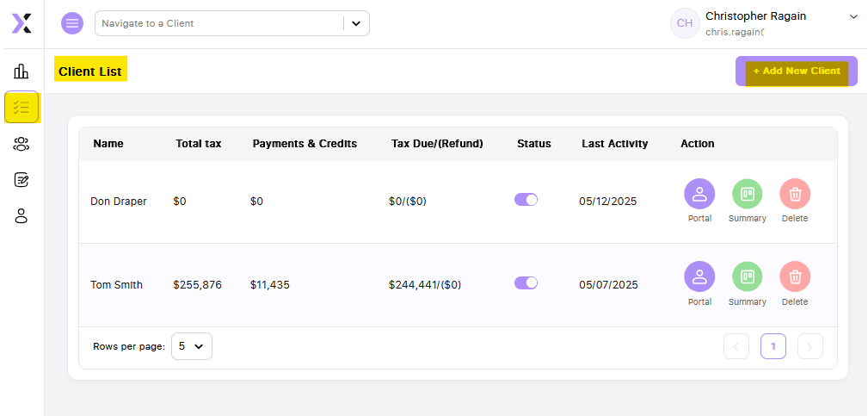Image resolution: width=868 pixels, height=416 pixels.
Task: Sort by the Last Activity column header
Action: [x=614, y=144]
